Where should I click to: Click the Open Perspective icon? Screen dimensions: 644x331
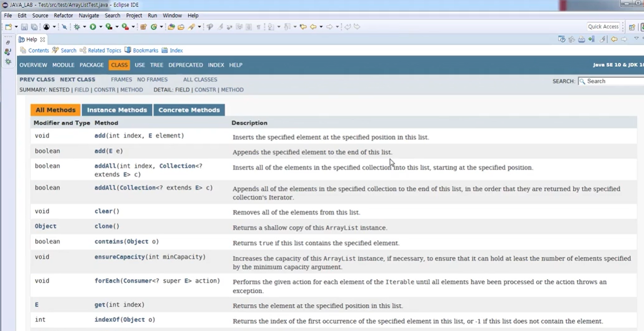coord(632,27)
